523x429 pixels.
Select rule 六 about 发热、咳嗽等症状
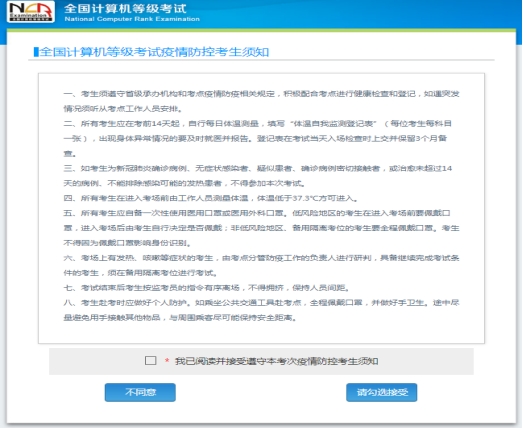coord(262,265)
